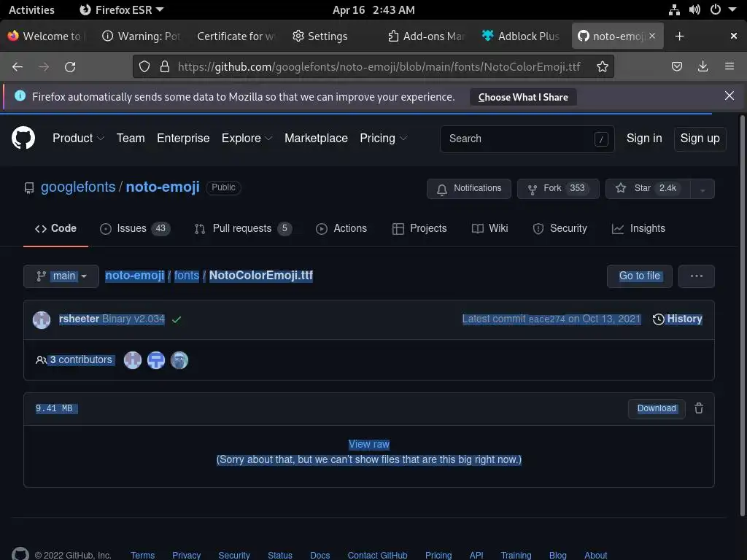Open the googlefonts owner link

coord(78,187)
